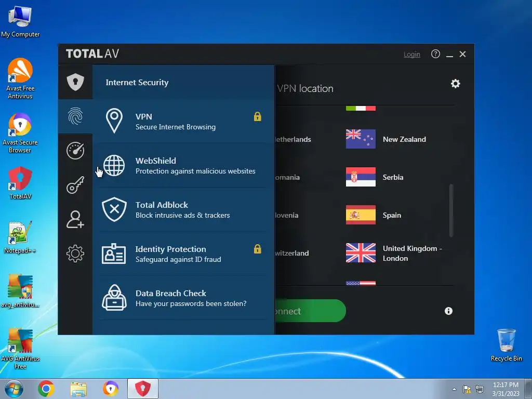Click the VPN location pin icon
This screenshot has height=399, width=532.
114,121
